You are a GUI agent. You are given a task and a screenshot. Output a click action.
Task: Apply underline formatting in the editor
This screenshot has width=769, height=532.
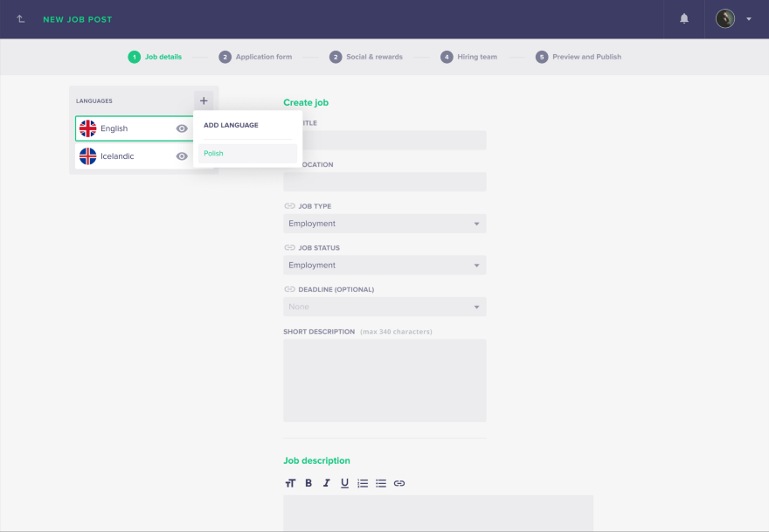tap(344, 482)
